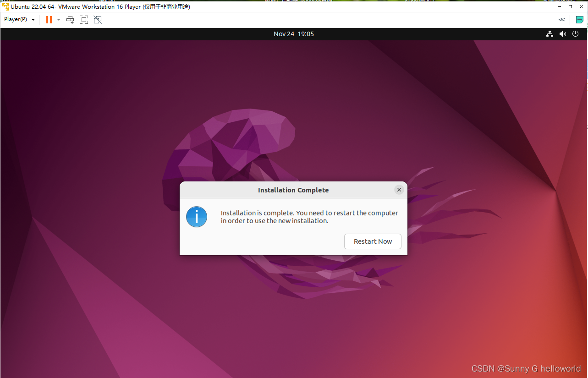Dismiss the Installation Complete dialog with its X

click(x=399, y=189)
